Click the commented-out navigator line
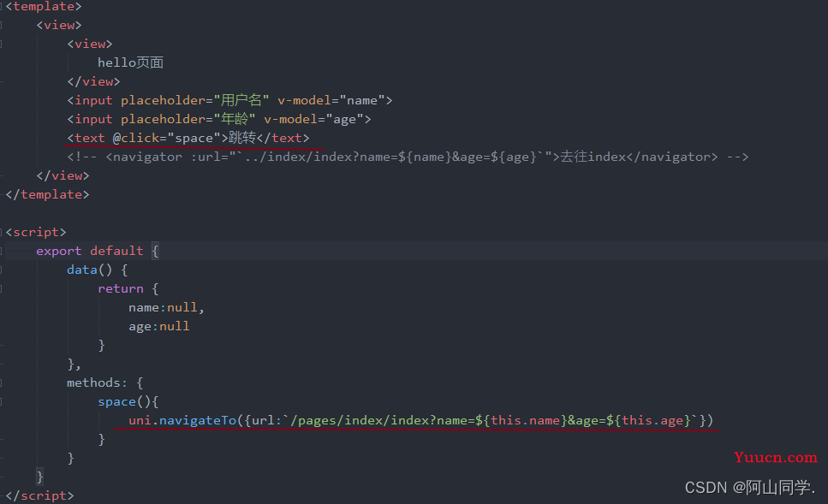 tap(408, 157)
